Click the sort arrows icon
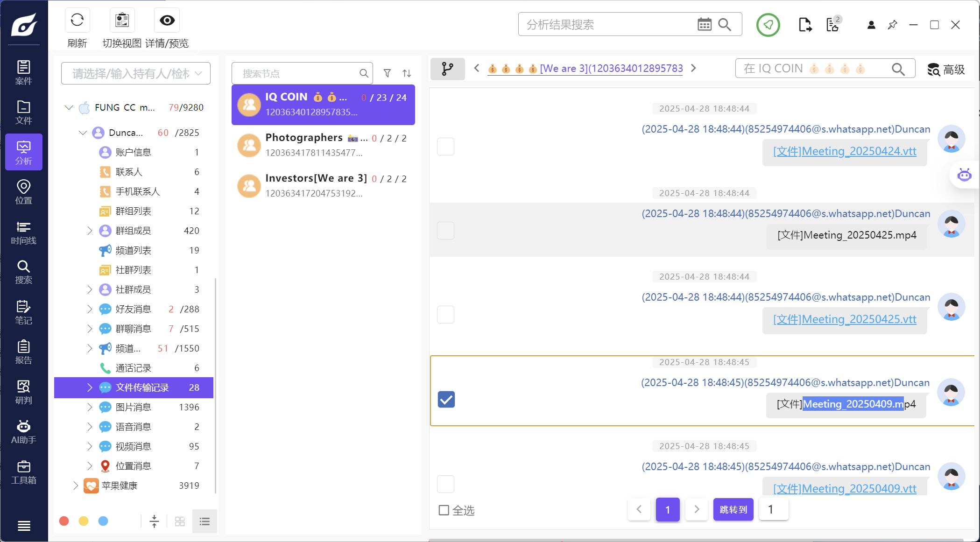The image size is (980, 542). coord(407,73)
